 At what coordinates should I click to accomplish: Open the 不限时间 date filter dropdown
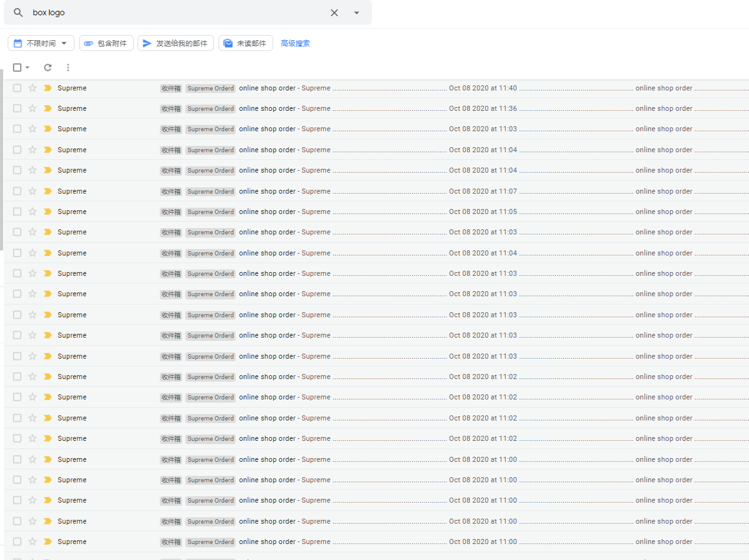click(41, 43)
